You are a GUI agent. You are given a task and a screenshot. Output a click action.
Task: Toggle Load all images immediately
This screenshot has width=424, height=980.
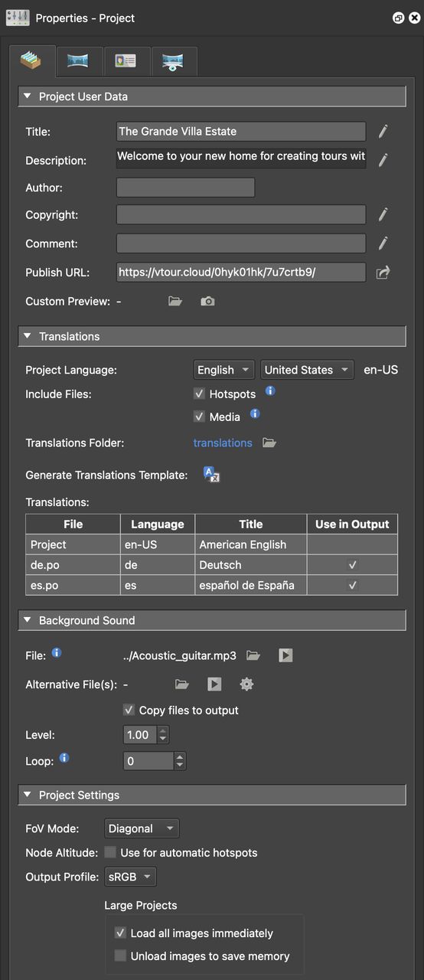pyautogui.click(x=120, y=933)
